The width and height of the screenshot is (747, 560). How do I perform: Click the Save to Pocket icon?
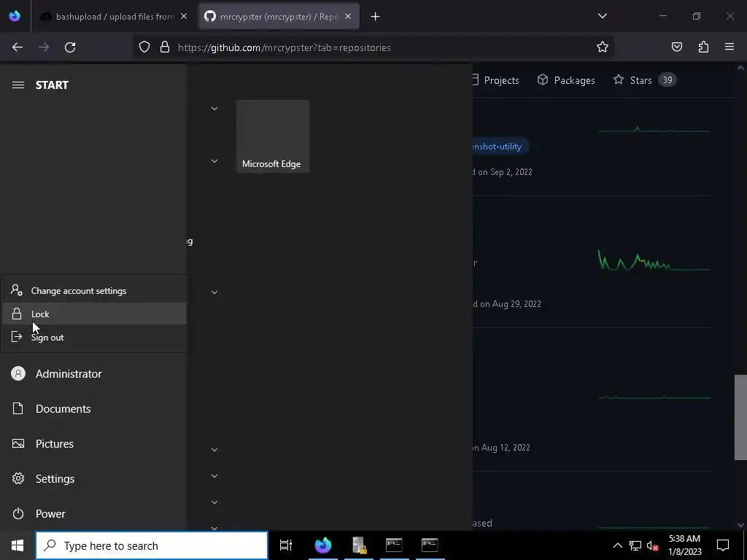(676, 47)
